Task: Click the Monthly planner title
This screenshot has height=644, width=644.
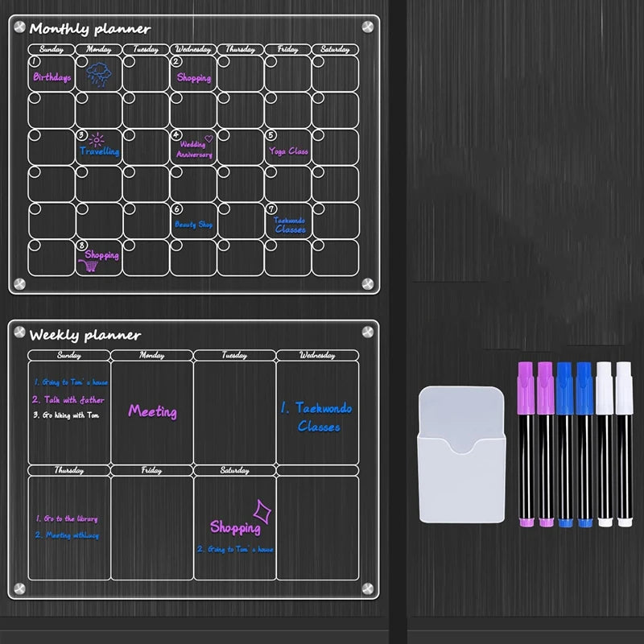Action: click(x=90, y=30)
